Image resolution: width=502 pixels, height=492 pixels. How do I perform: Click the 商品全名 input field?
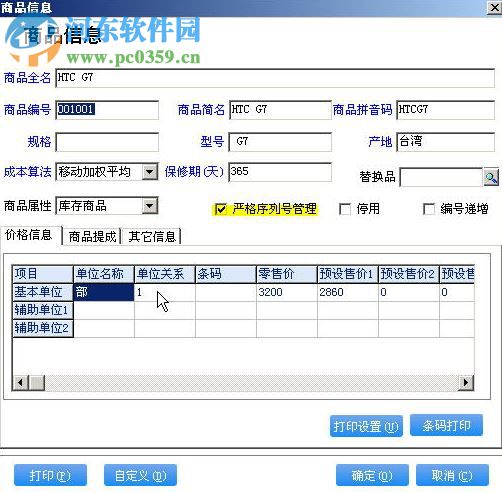[275, 78]
